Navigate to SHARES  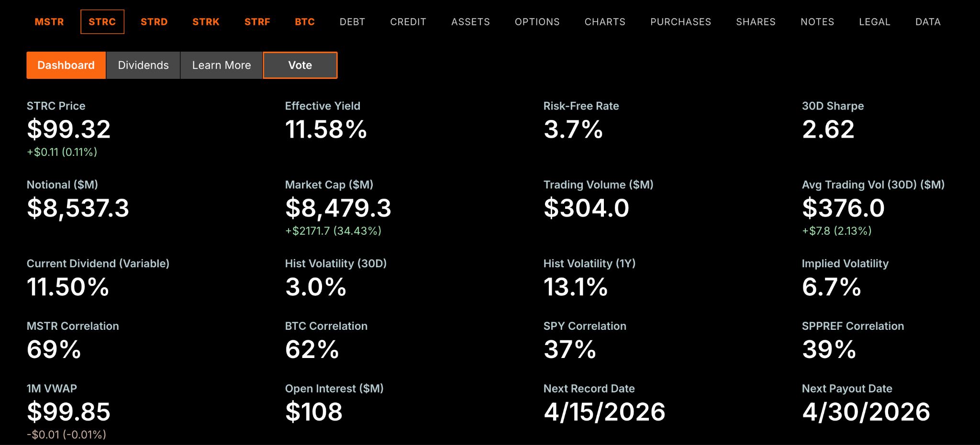(x=756, y=22)
